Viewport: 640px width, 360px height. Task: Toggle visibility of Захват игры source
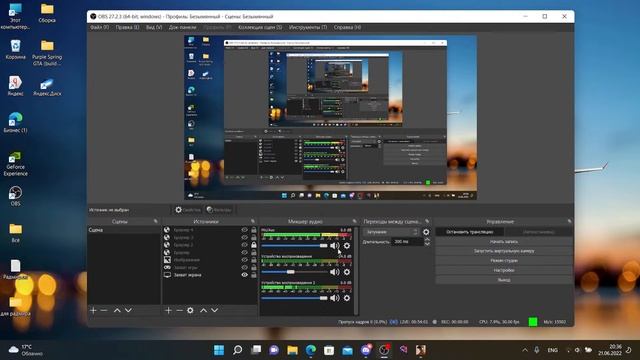[244, 267]
